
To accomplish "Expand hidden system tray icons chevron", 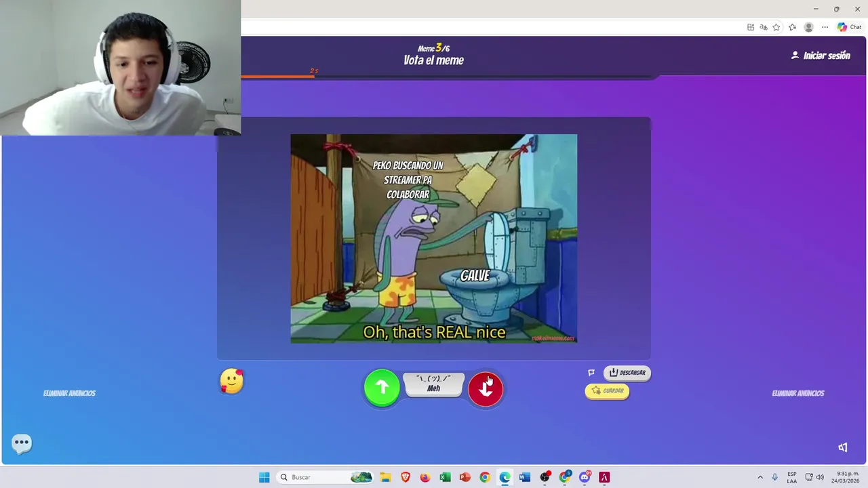I will (x=760, y=477).
